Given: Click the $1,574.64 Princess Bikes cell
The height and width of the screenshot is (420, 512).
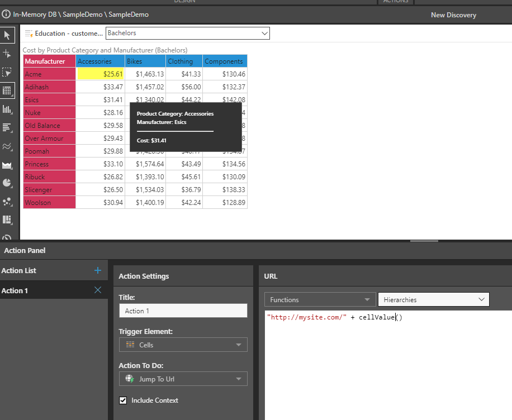Looking at the screenshot, I should pyautogui.click(x=145, y=164).
